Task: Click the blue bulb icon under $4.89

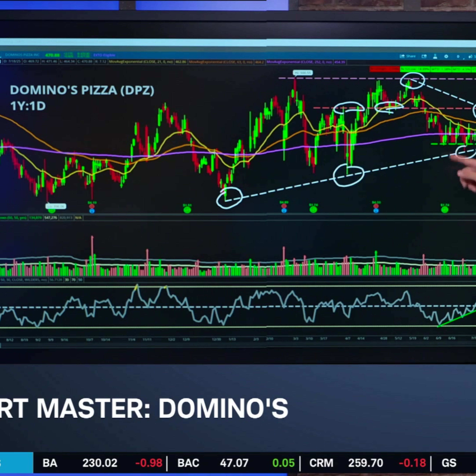Action: pyautogui.click(x=284, y=211)
